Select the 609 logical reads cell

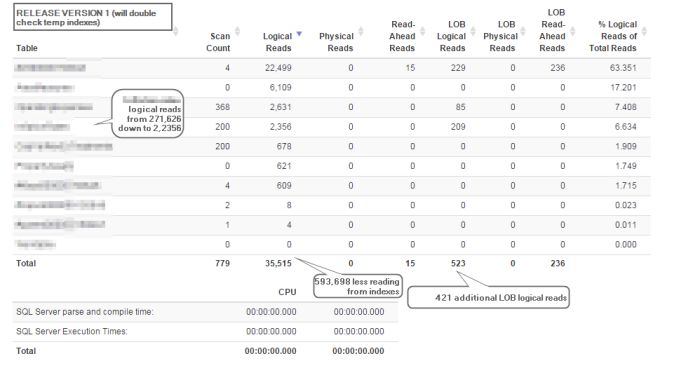tap(284, 186)
